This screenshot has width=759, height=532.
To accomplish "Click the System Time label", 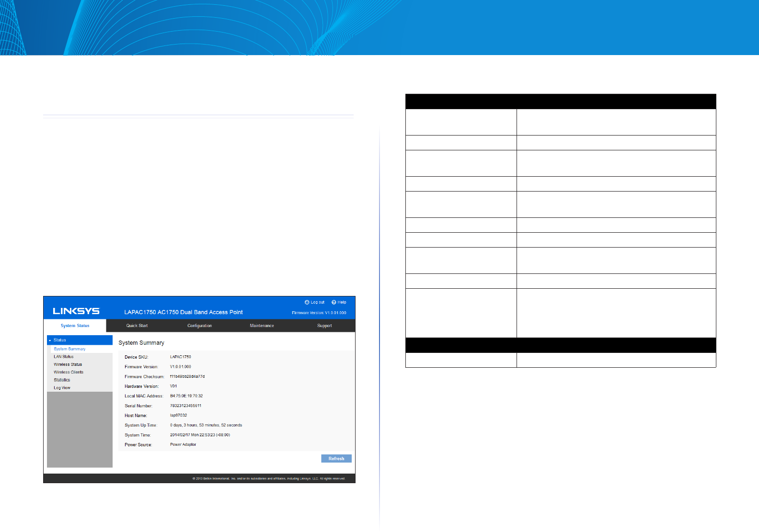I will pos(138,435).
